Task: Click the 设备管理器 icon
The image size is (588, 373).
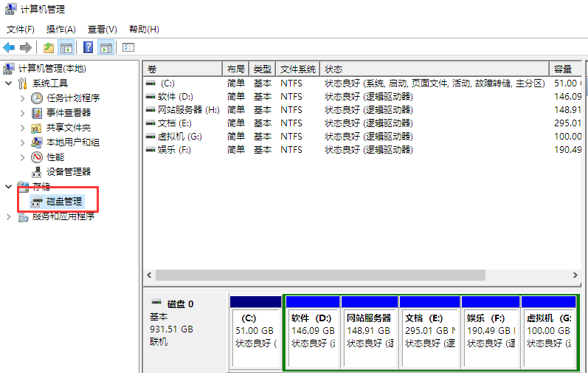Action: coord(37,172)
